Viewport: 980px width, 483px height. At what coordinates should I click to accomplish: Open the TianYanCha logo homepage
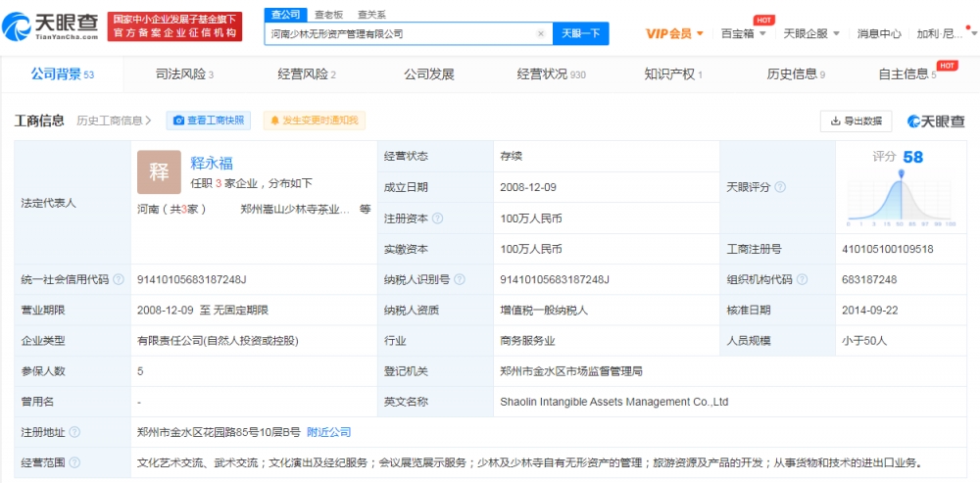coord(50,26)
